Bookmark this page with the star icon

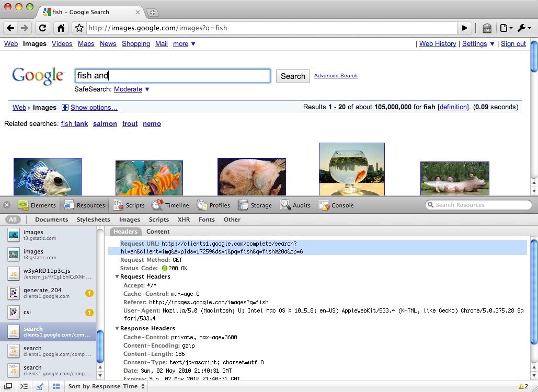click(79, 28)
